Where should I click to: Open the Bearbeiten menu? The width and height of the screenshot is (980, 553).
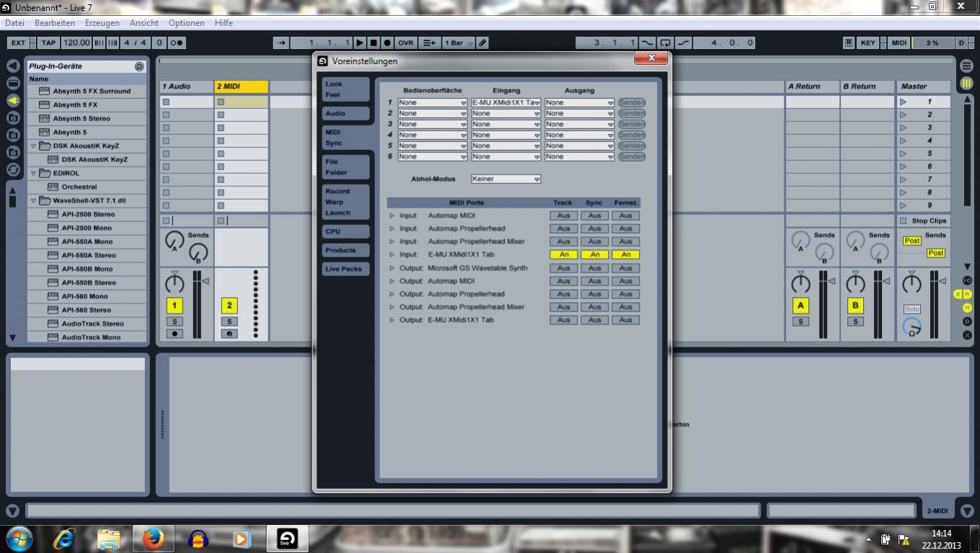55,23
